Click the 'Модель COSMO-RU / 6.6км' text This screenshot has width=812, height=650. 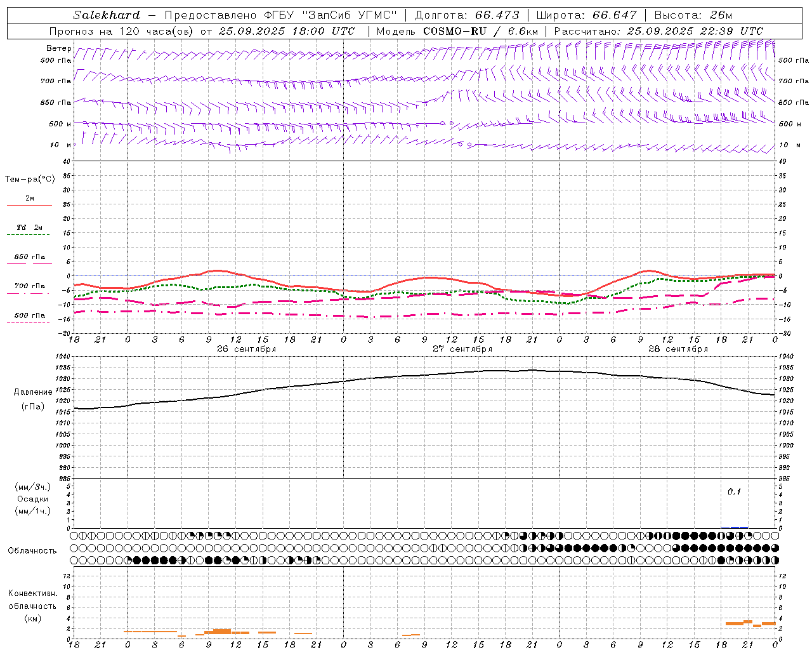[x=457, y=31]
